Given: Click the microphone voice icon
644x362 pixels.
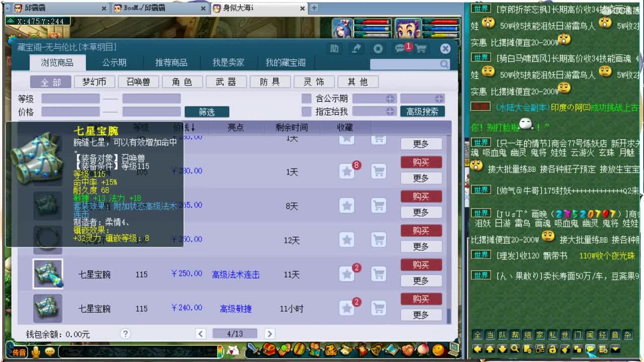Looking at the screenshot, I should tap(36, 351).
